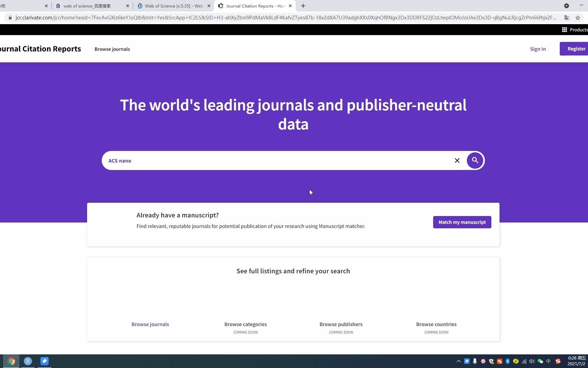
Task: Click the browser address bar URL
Action: [286, 18]
